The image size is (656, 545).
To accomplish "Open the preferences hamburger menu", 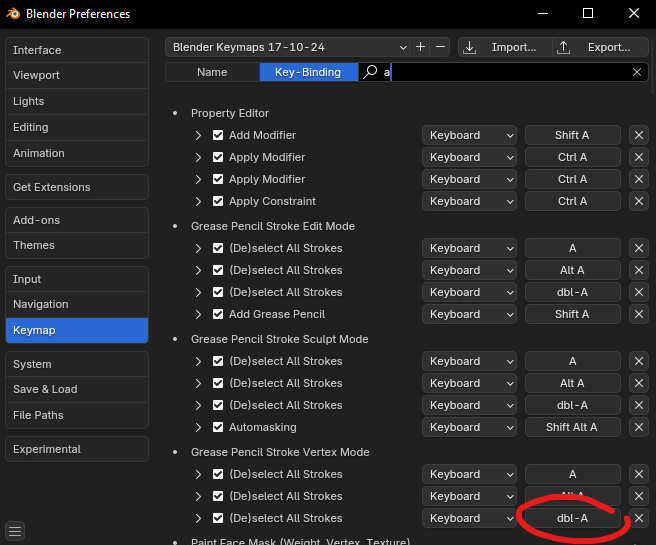I will (15, 531).
